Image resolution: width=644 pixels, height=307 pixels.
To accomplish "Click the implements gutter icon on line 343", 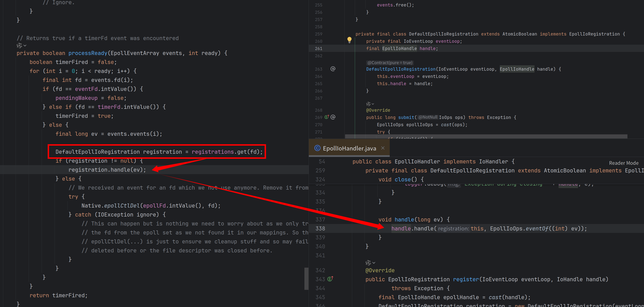I will pos(330,279).
